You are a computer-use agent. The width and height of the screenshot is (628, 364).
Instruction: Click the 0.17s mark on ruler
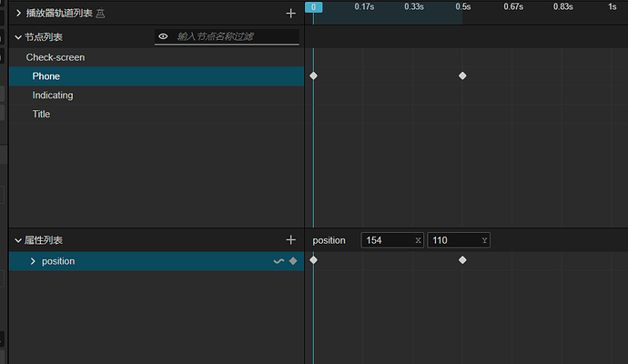tap(364, 6)
